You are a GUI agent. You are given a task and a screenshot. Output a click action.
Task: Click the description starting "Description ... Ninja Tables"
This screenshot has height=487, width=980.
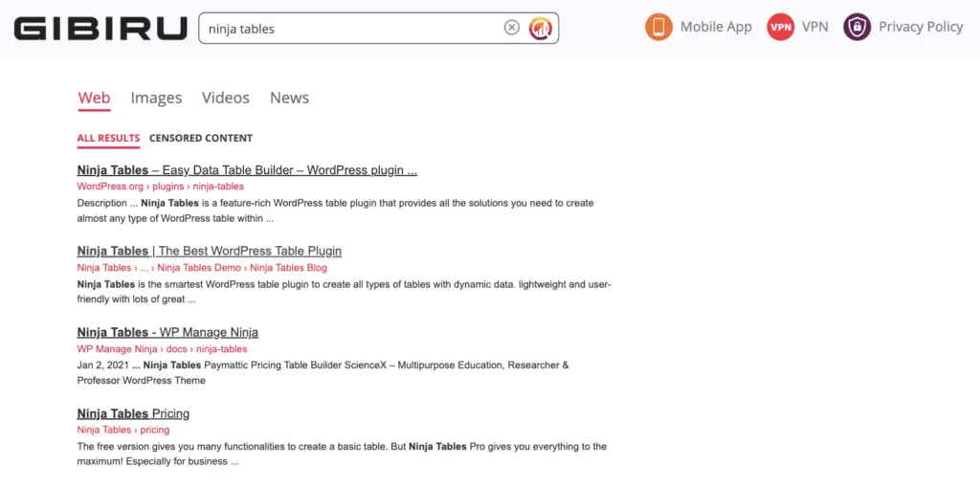point(336,211)
